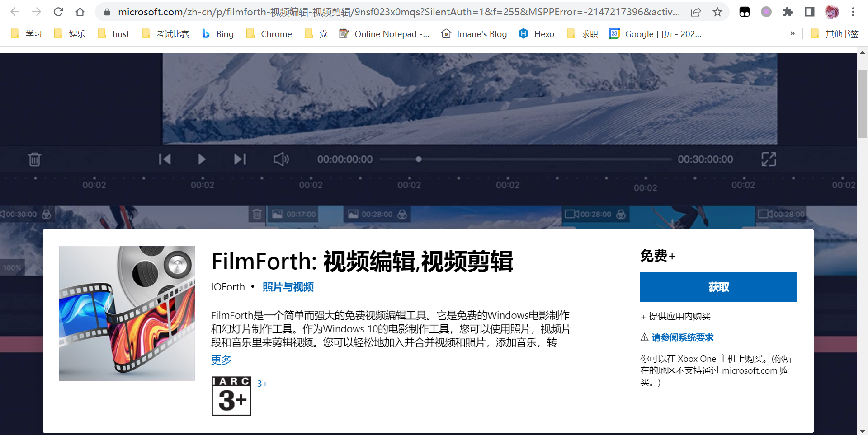Click the page scrollbar up arrow
Screen dimensions: 868x435
point(862,52)
